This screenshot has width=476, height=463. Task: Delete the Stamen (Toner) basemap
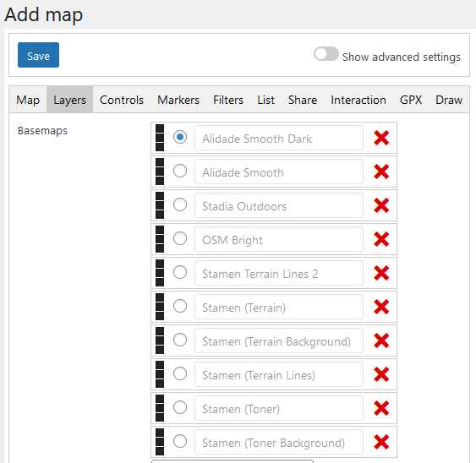381,408
